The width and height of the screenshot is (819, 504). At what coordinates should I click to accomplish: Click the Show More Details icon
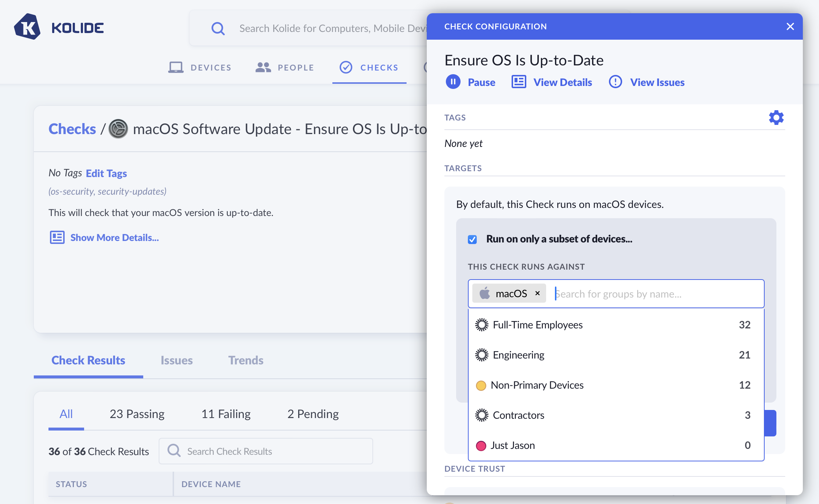pyautogui.click(x=57, y=238)
